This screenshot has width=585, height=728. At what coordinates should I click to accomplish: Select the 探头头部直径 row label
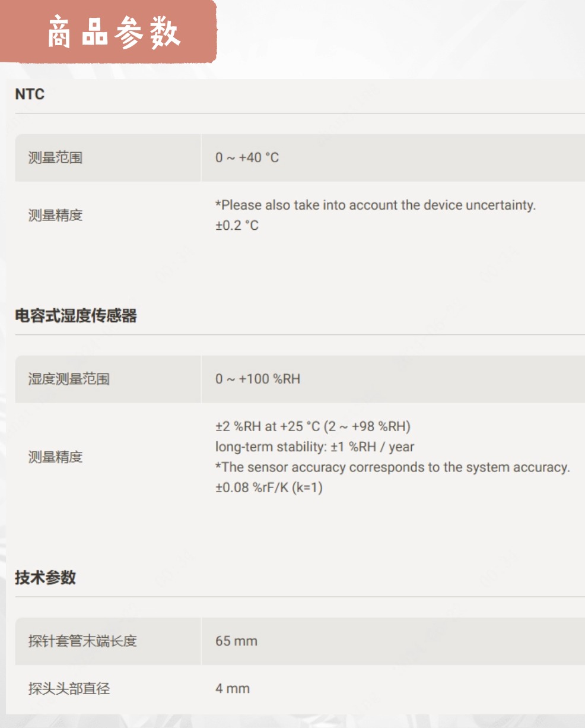pos(69,689)
